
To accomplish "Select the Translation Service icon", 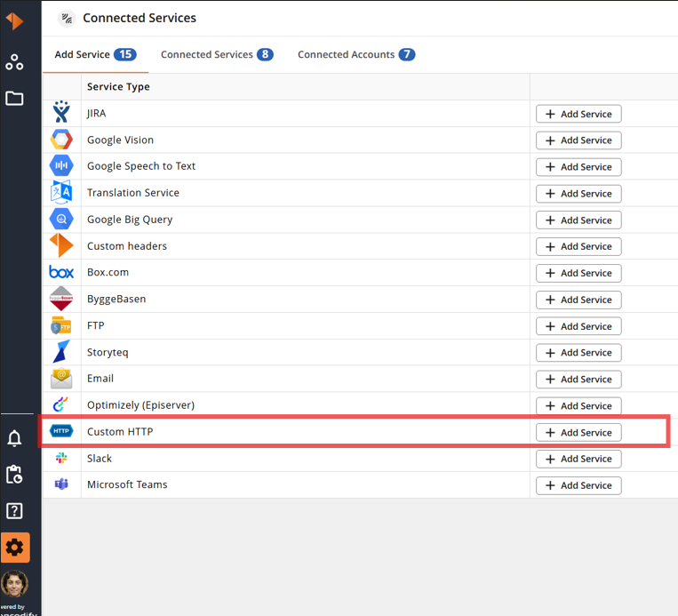I will [x=61, y=193].
